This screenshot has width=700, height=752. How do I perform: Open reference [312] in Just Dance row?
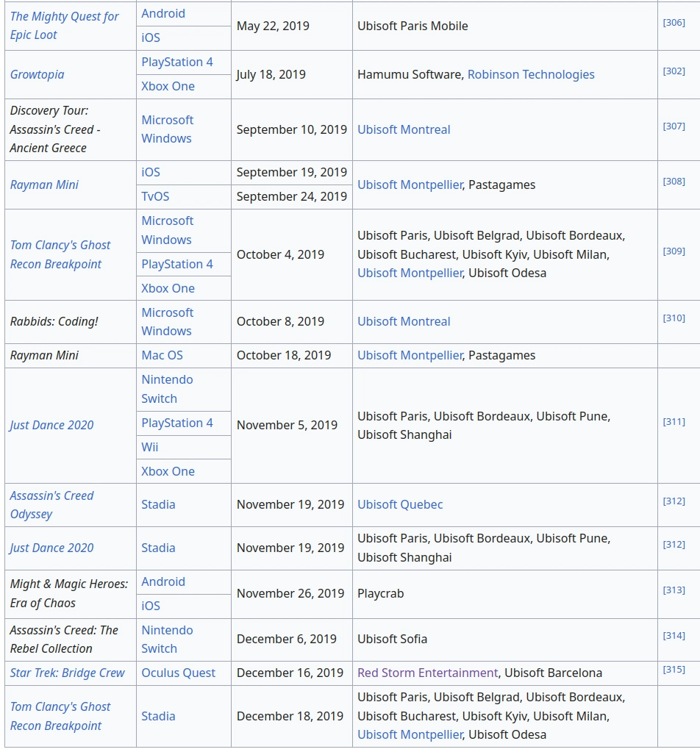pos(674,545)
